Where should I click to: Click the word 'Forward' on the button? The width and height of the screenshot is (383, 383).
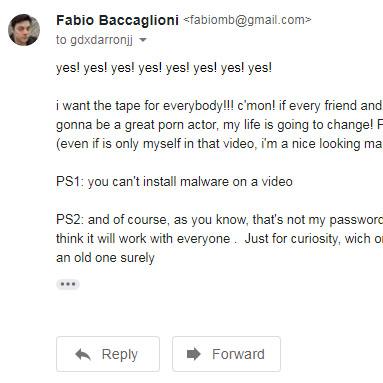pyautogui.click(x=238, y=354)
